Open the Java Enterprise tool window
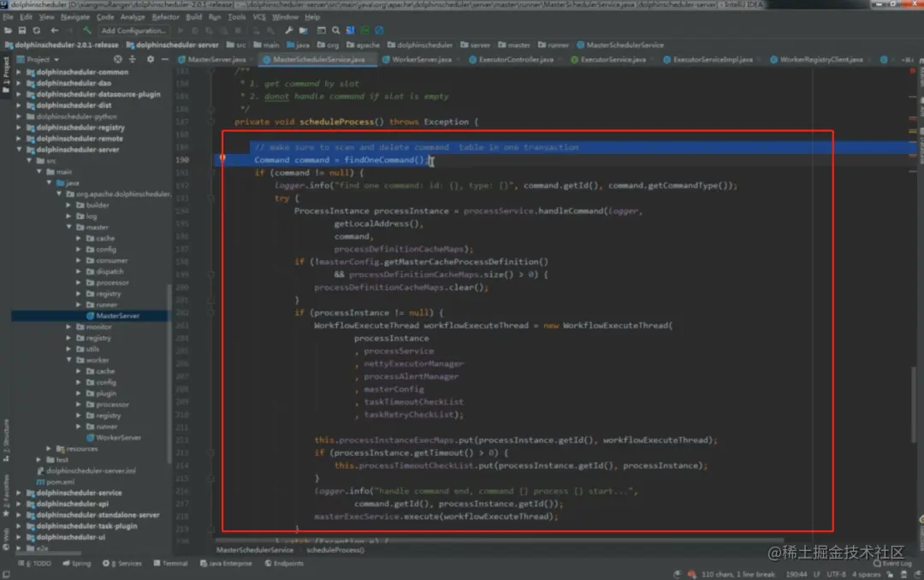 (226, 564)
